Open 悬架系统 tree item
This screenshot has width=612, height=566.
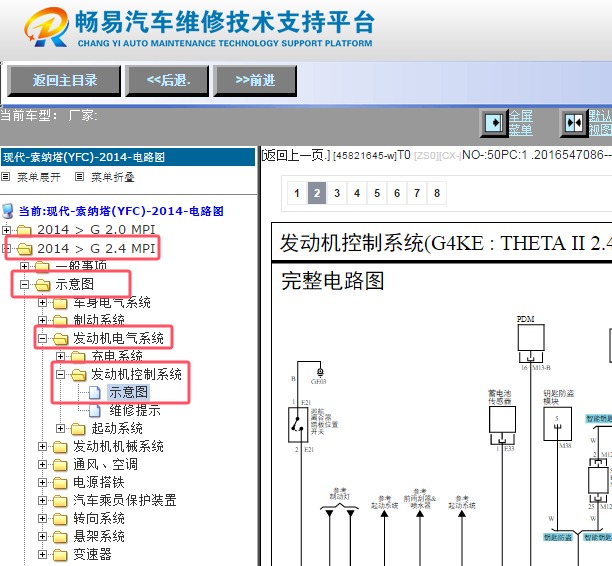(x=99, y=536)
